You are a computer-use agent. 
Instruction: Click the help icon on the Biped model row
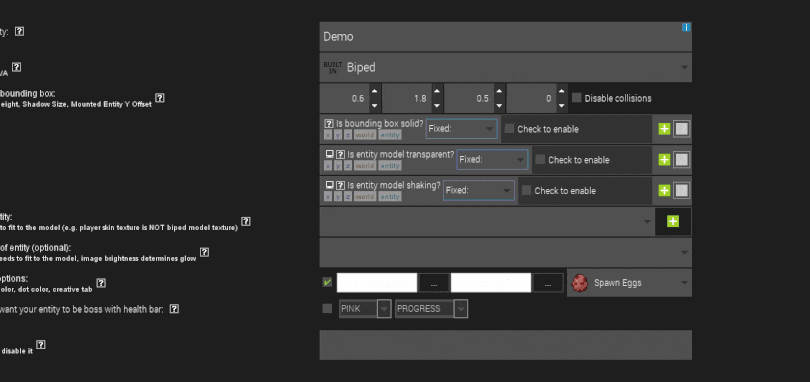[x=17, y=67]
